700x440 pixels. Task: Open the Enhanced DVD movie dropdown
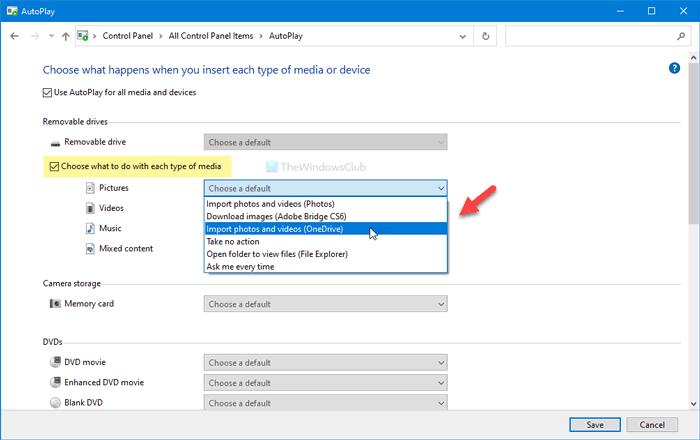(325, 382)
